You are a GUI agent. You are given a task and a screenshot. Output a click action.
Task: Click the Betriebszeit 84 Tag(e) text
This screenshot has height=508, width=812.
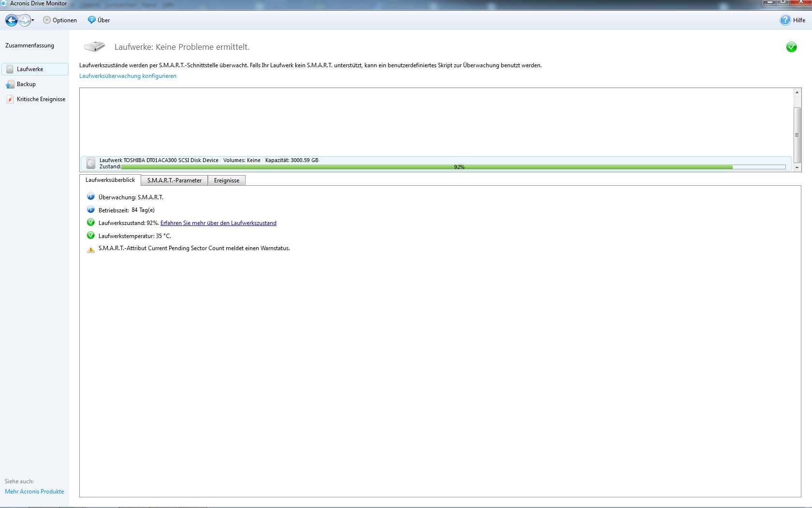click(127, 210)
